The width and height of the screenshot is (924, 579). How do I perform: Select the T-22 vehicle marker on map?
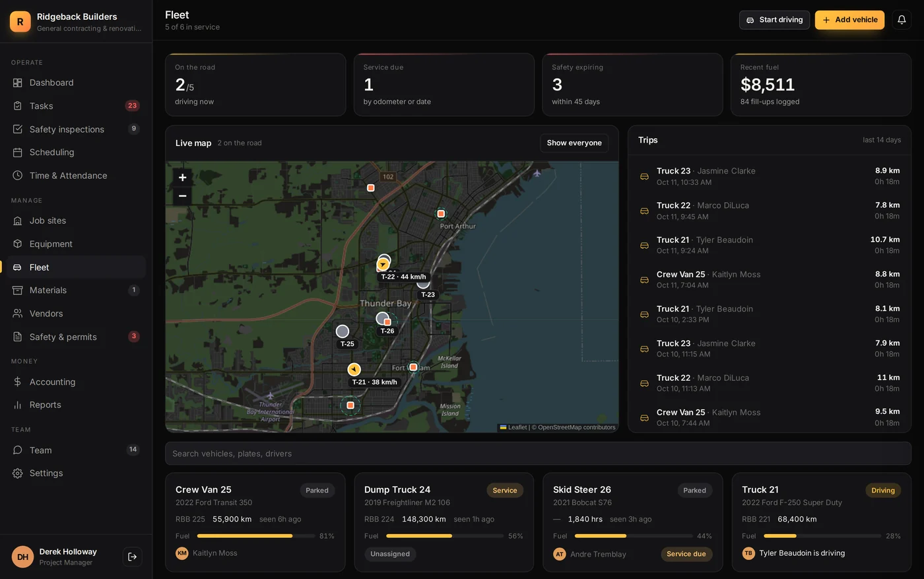tap(383, 265)
